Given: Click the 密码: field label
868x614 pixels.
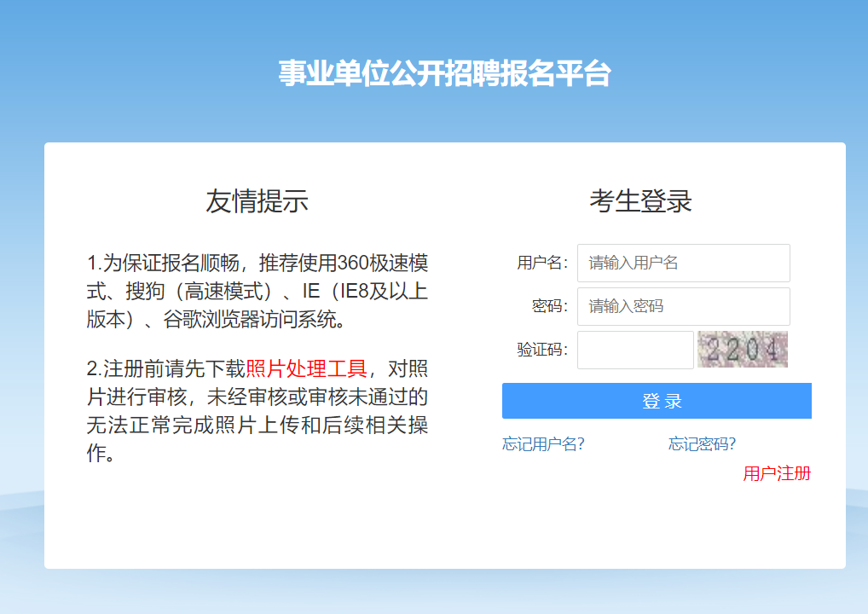Looking at the screenshot, I should click(550, 306).
